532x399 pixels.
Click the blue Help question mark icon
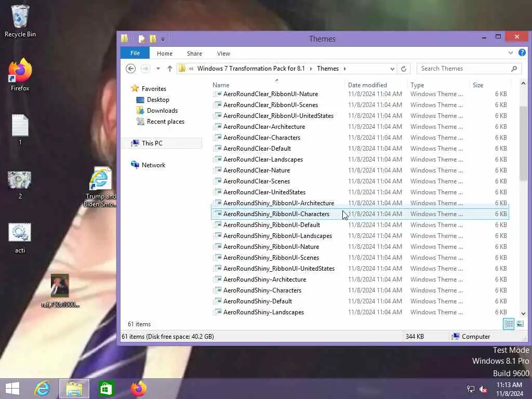(x=522, y=52)
